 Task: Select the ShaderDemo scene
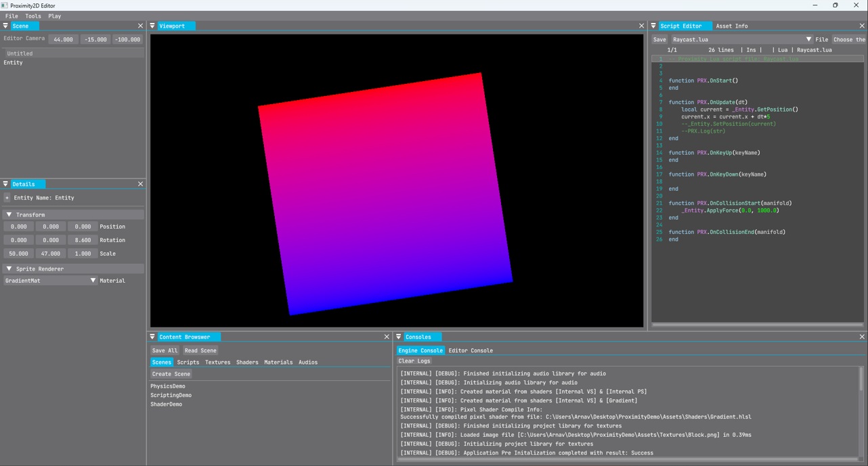coord(166,404)
